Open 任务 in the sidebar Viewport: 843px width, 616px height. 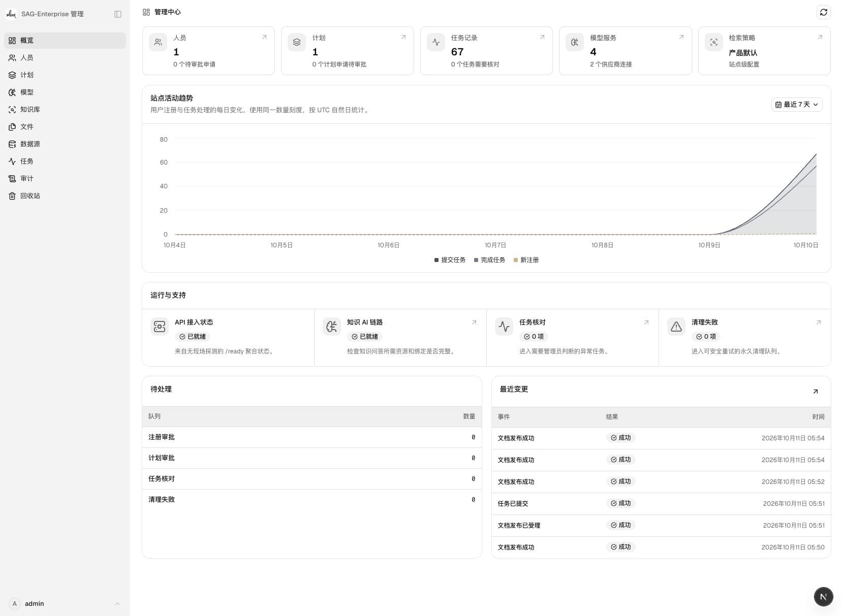tap(65, 161)
